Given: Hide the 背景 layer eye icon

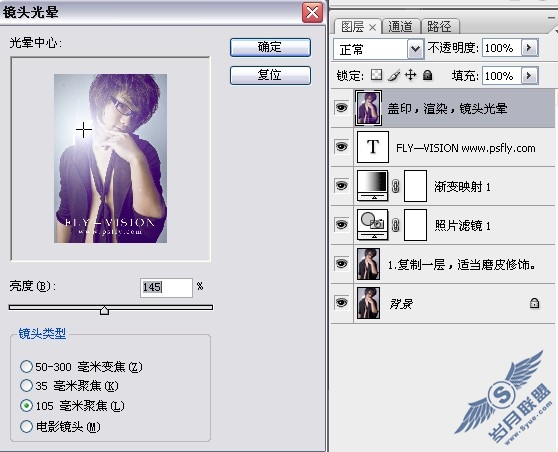Looking at the screenshot, I should (342, 303).
